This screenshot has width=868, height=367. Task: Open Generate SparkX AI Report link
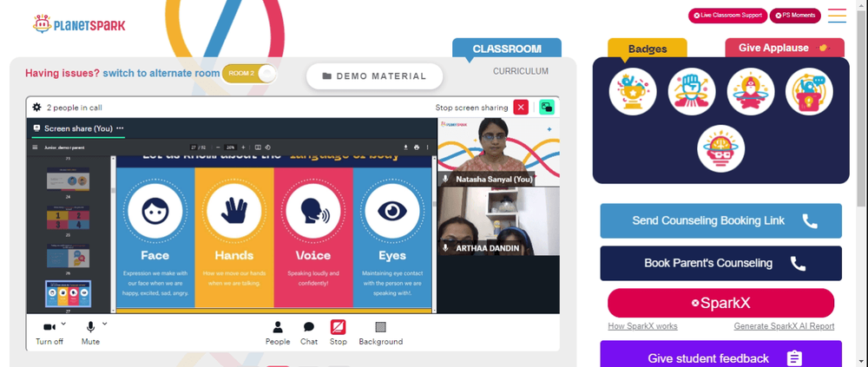(784, 326)
